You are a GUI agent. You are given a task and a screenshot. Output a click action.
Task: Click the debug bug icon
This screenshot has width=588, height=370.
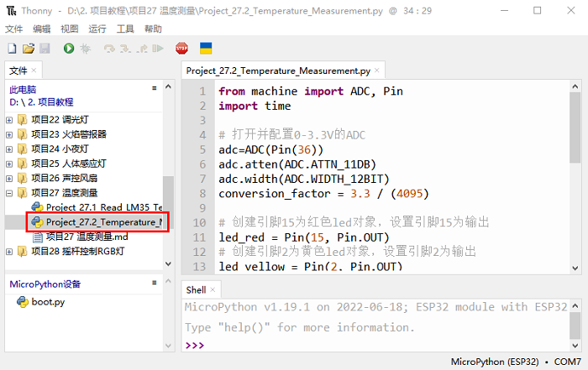(85, 49)
